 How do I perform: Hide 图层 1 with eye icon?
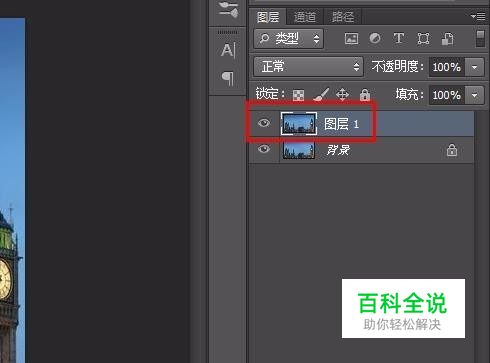[x=264, y=123]
